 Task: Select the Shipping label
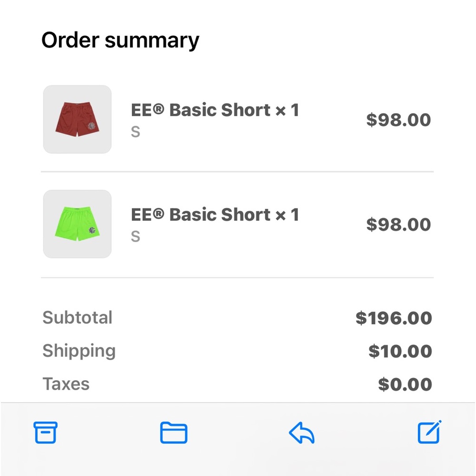click(x=79, y=351)
